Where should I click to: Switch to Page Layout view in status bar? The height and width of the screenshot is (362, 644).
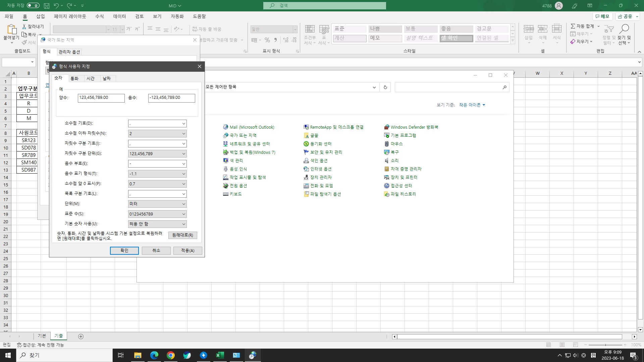click(562, 345)
